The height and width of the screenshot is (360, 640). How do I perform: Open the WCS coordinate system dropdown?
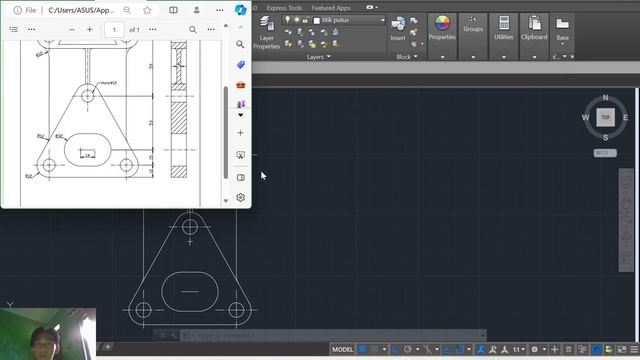click(605, 153)
